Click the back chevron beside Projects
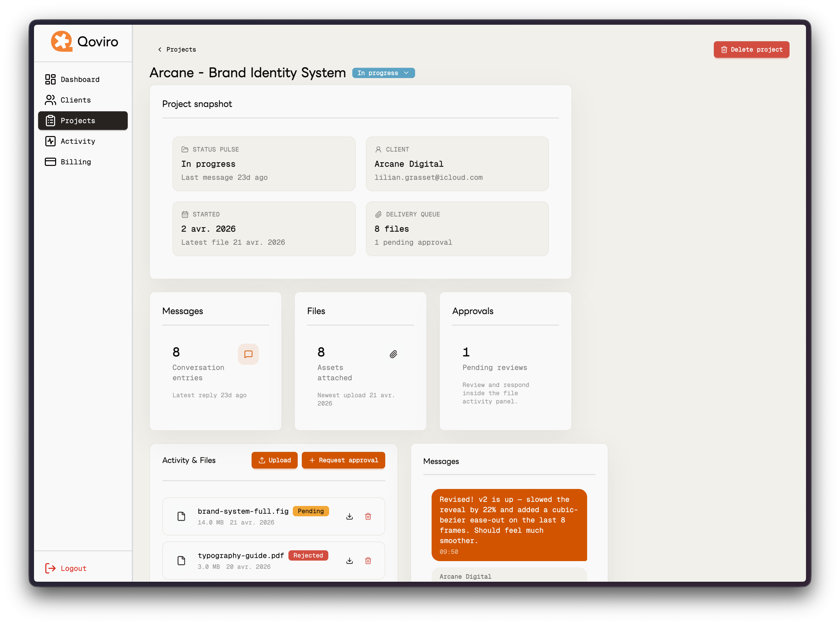The width and height of the screenshot is (840, 625). coord(160,49)
